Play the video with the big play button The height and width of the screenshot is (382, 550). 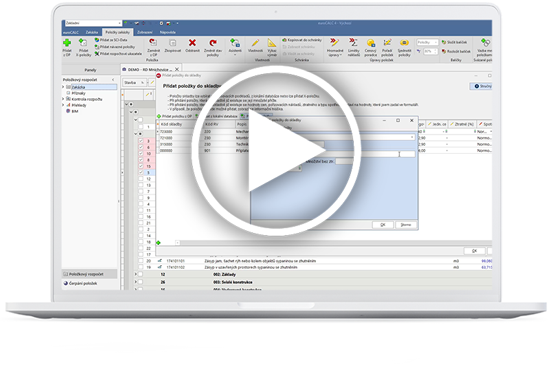click(x=276, y=151)
